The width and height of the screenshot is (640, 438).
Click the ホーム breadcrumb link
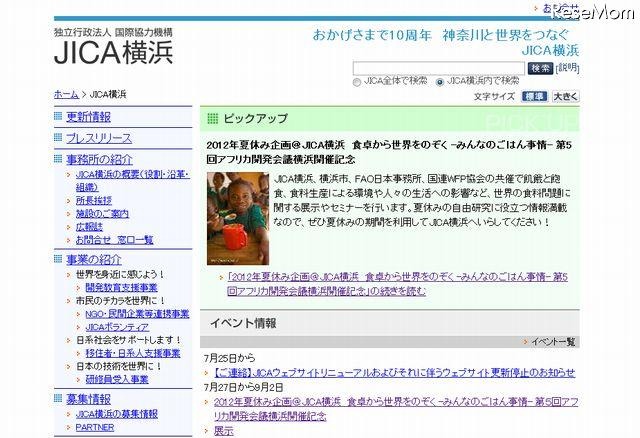pos(66,94)
